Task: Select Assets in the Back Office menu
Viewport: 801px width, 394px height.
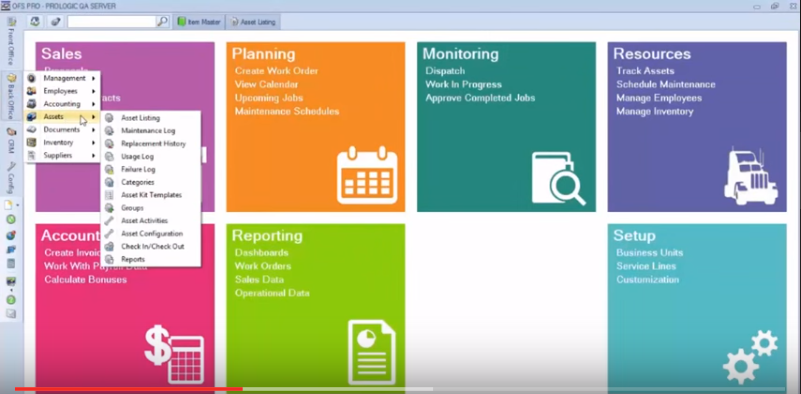Action: click(62, 117)
